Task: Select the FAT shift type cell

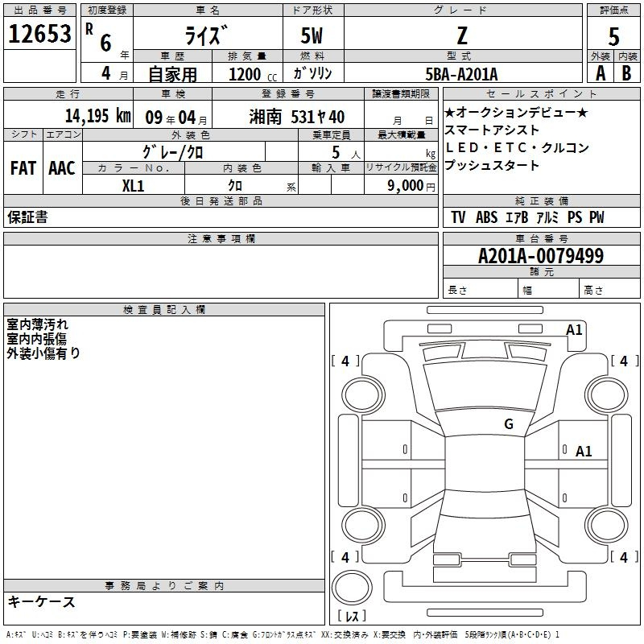Action: [x=23, y=168]
